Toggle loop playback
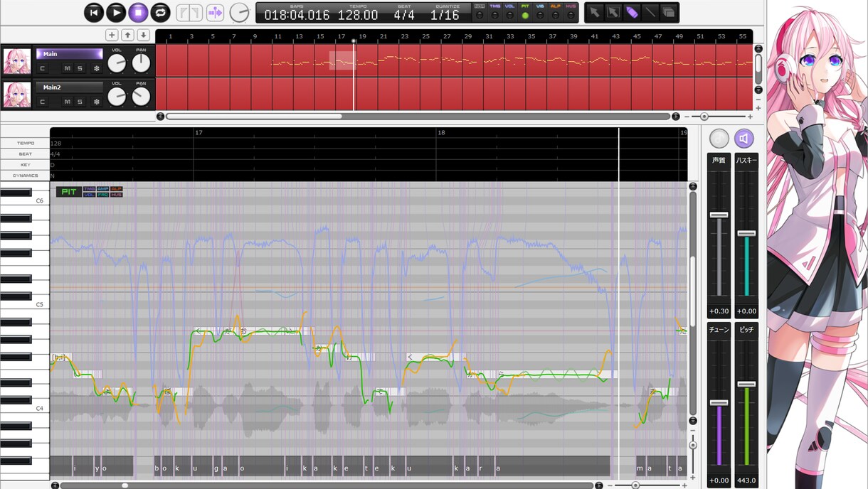The height and width of the screenshot is (489, 868). point(160,12)
